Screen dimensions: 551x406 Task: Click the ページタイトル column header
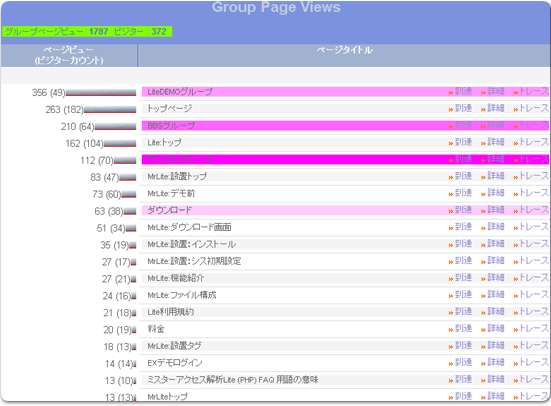tap(344, 50)
